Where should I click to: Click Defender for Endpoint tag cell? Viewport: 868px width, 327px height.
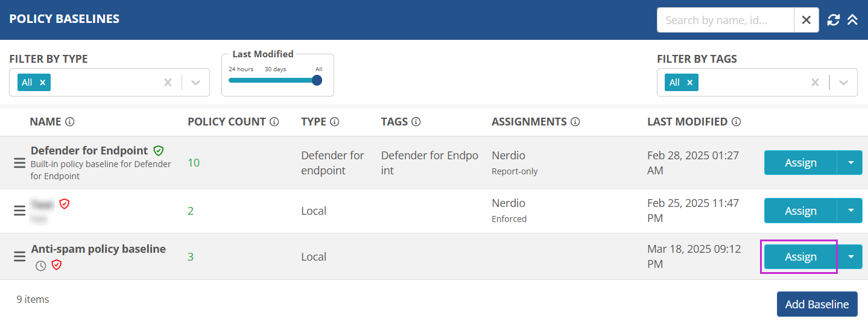tap(429, 163)
